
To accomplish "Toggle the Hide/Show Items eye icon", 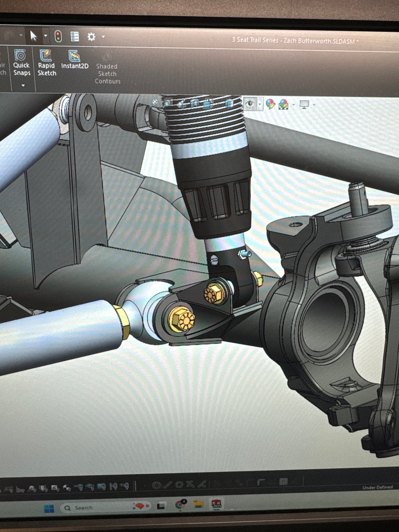I will [x=249, y=104].
